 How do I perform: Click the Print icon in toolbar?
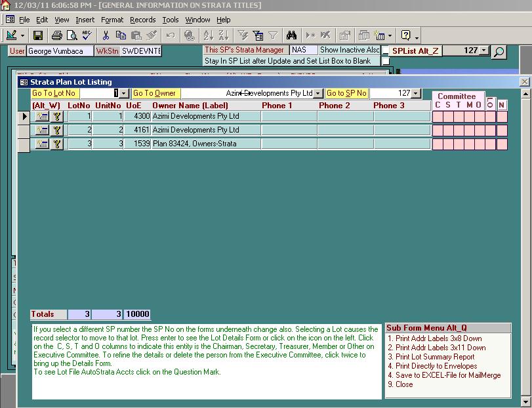tap(57, 35)
